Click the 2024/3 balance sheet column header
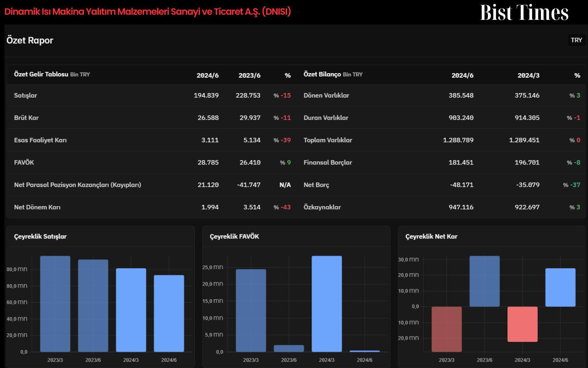The image size is (588, 368). tap(528, 75)
